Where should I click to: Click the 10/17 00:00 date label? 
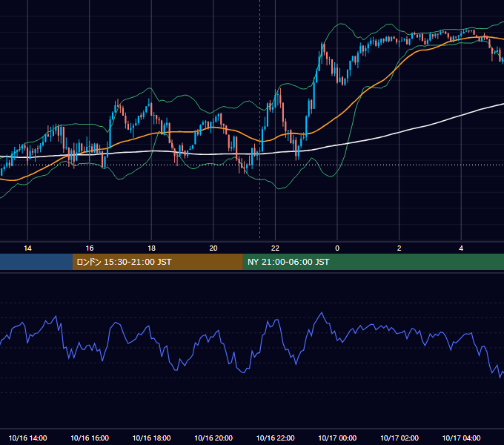point(337,438)
